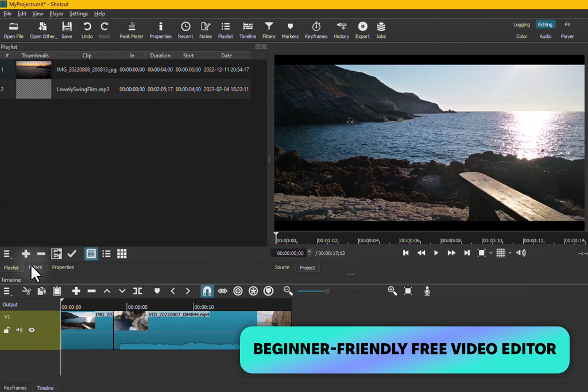This screenshot has width=588, height=392.
Task: Open the View menu
Action: [x=37, y=14]
